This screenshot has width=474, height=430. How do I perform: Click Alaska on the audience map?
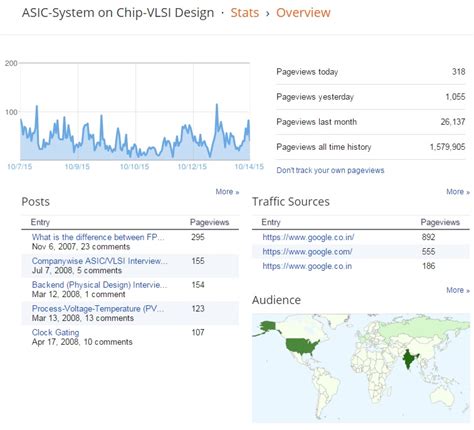tap(268, 326)
